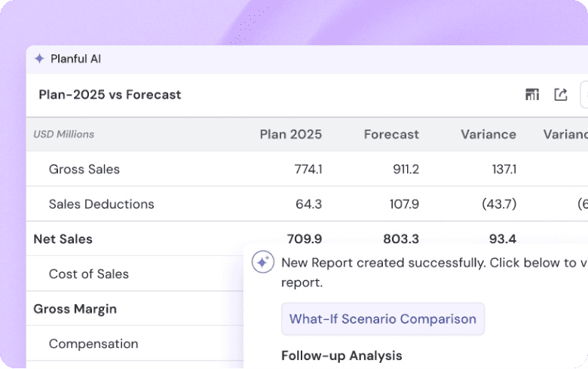This screenshot has width=588, height=369.
Task: Click Gross Sales plan value 774.1
Action: coord(308,169)
